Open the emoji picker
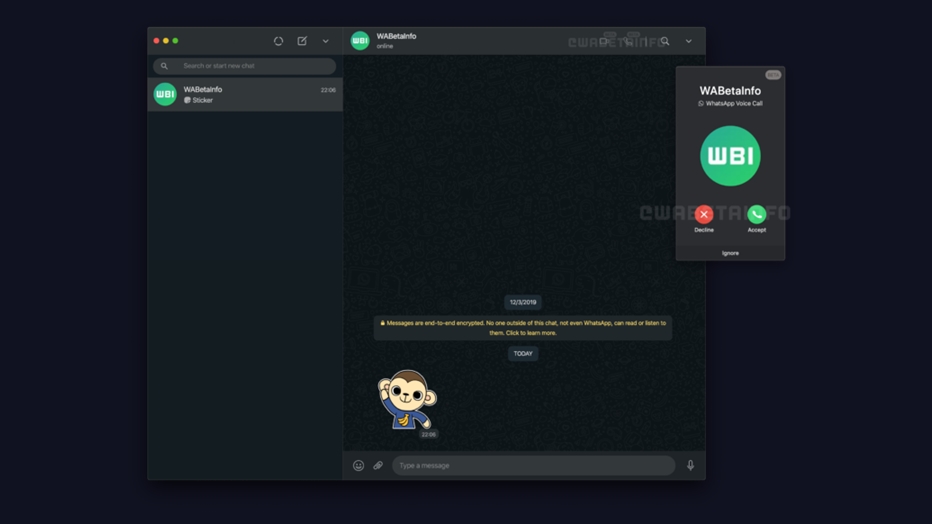932x524 pixels. point(358,465)
